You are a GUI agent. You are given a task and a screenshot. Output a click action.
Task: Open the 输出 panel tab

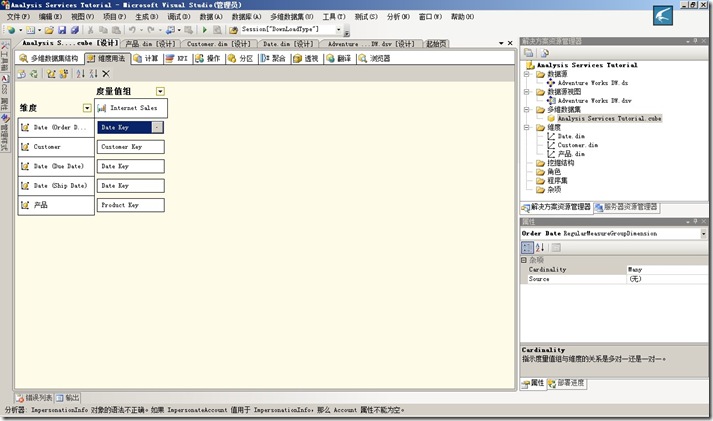(x=68, y=398)
